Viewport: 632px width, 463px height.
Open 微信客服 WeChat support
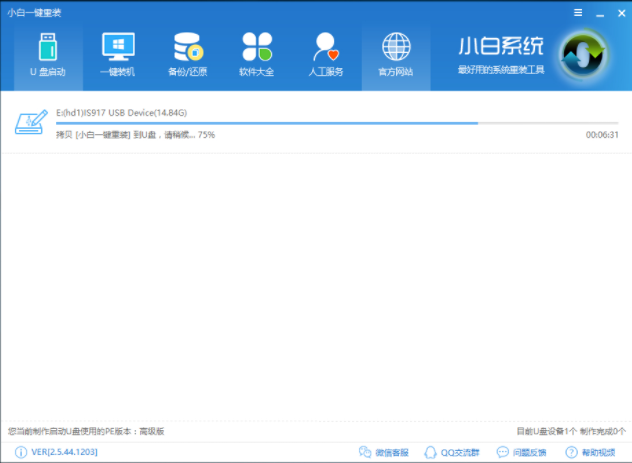384,452
